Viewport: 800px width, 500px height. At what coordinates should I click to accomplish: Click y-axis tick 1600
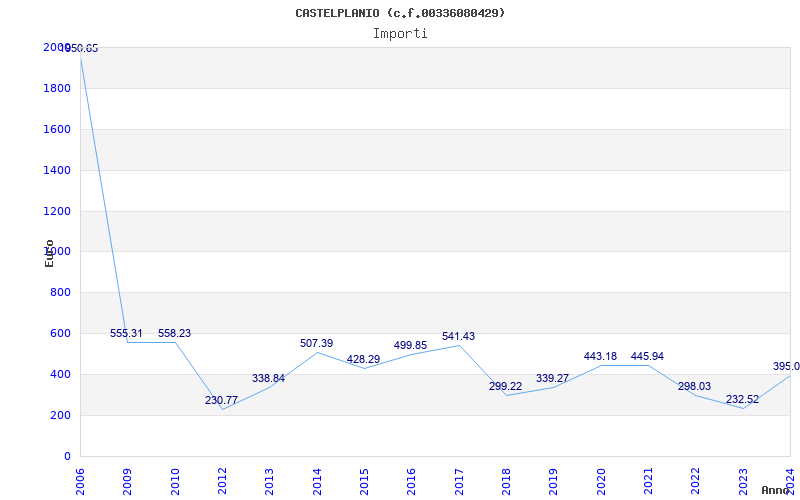pyautogui.click(x=57, y=129)
